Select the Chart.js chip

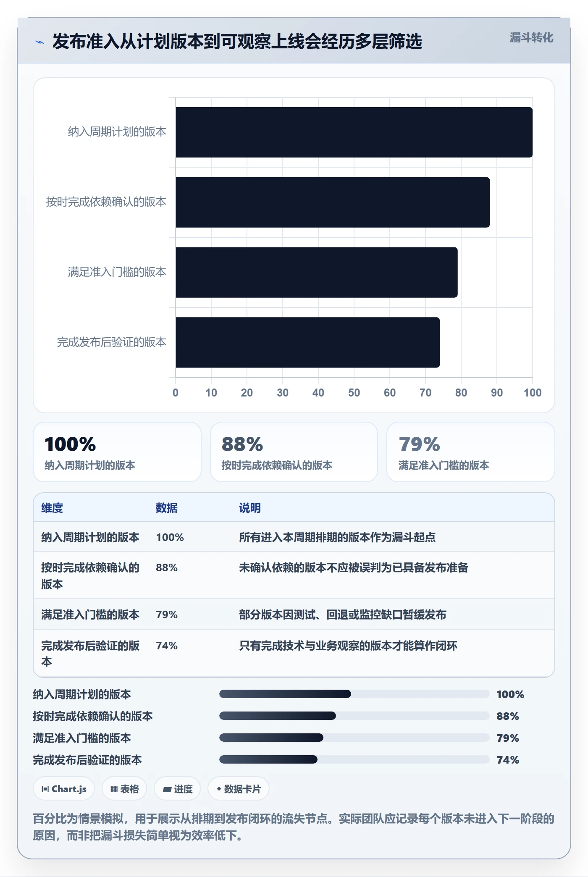pyautogui.click(x=64, y=789)
